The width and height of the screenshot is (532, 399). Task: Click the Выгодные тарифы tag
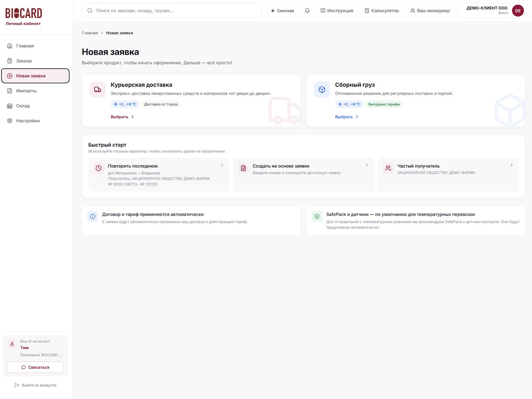pyautogui.click(x=384, y=104)
